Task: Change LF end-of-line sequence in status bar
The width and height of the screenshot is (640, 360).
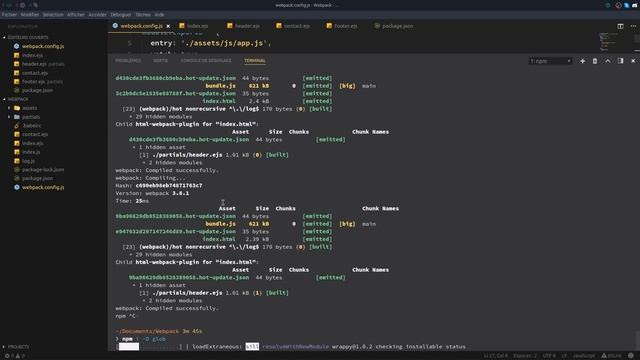Action: (x=564, y=356)
